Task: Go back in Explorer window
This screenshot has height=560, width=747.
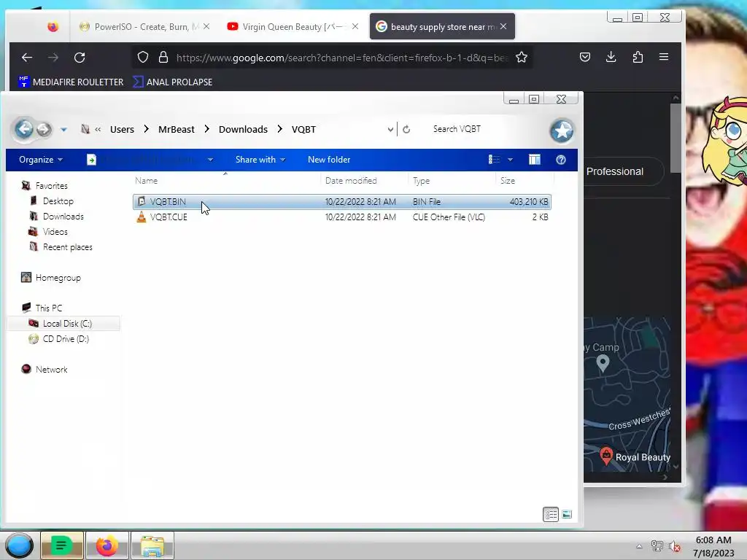Action: tap(24, 129)
